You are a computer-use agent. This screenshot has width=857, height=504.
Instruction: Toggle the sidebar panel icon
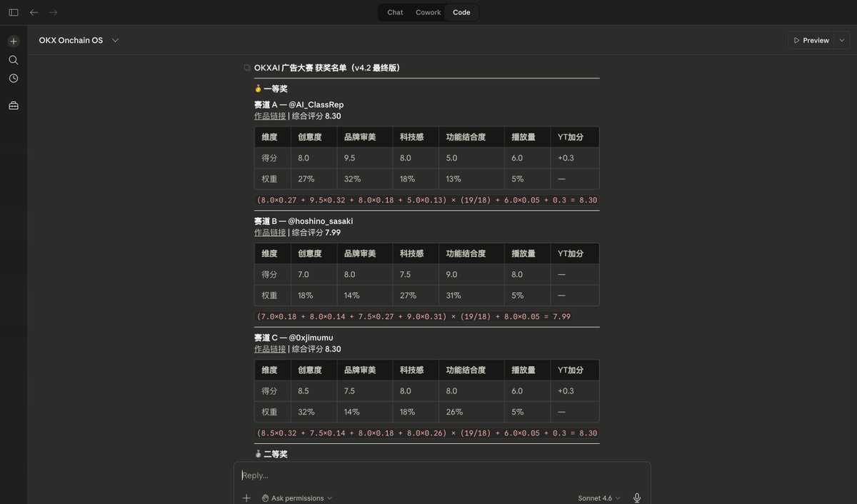(14, 12)
